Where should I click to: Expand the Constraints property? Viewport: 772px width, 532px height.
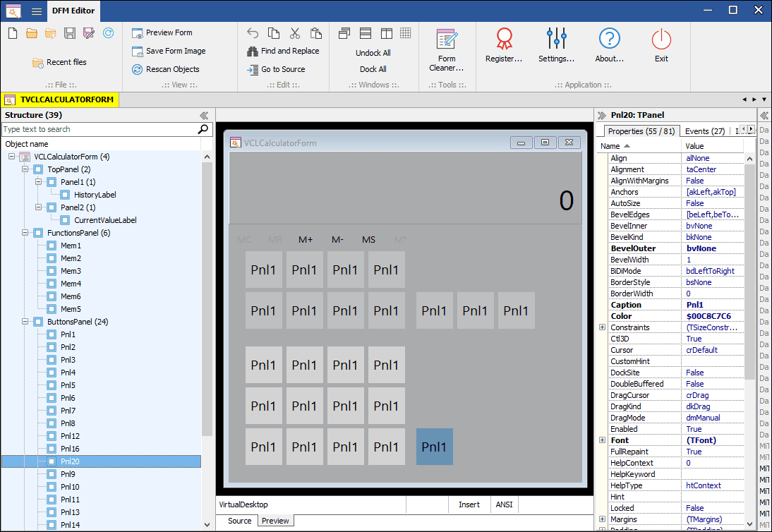tap(602, 327)
